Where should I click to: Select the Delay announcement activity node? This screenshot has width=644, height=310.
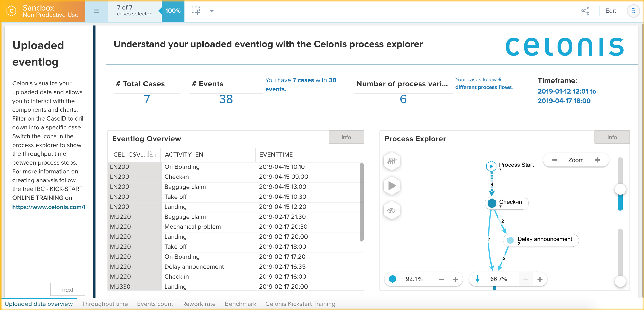click(x=540, y=240)
